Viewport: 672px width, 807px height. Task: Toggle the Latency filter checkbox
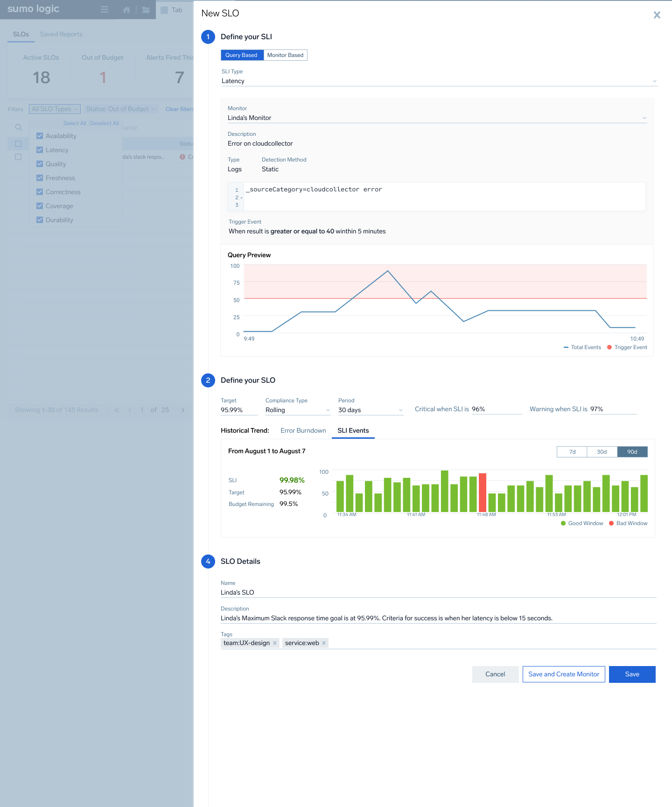tap(40, 150)
